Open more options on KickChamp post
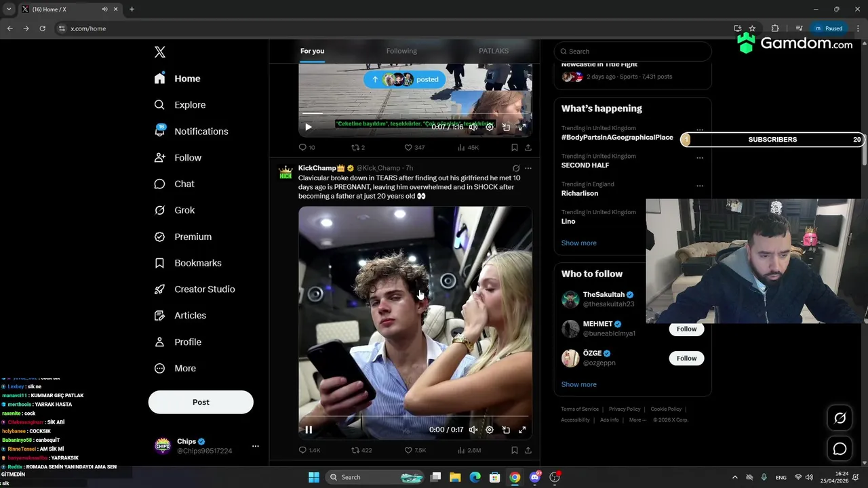 tap(528, 168)
